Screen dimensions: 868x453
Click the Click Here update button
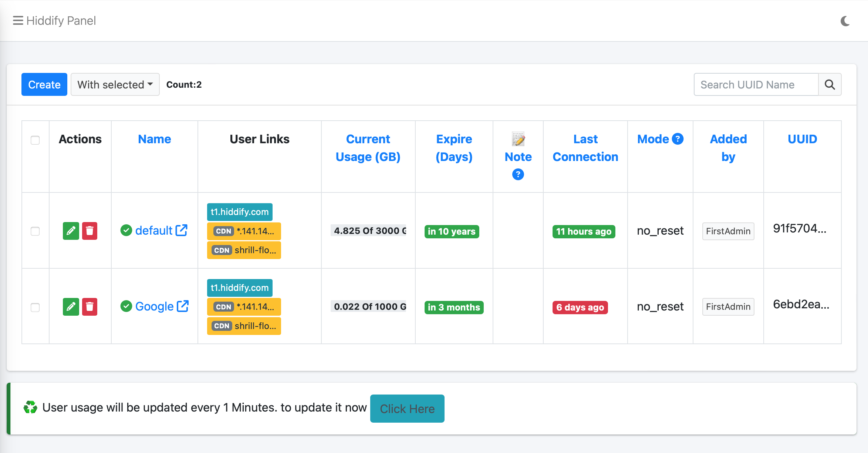click(407, 409)
